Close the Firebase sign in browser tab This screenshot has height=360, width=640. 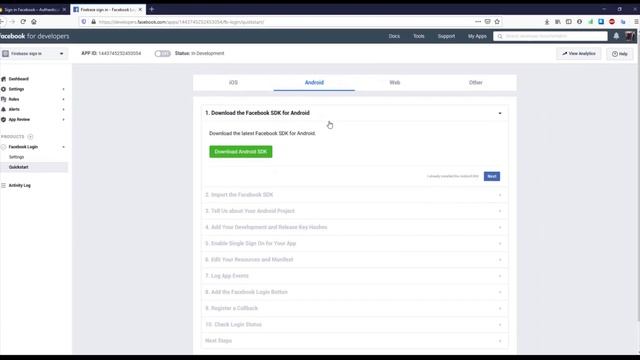click(140, 9)
